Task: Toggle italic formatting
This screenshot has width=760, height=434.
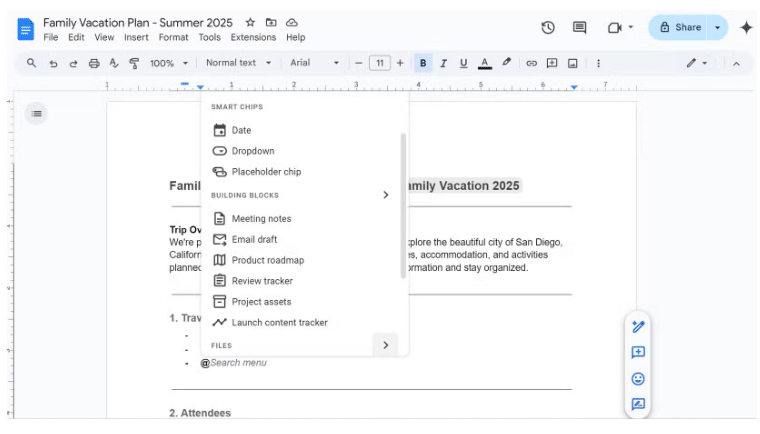Action: [443, 63]
